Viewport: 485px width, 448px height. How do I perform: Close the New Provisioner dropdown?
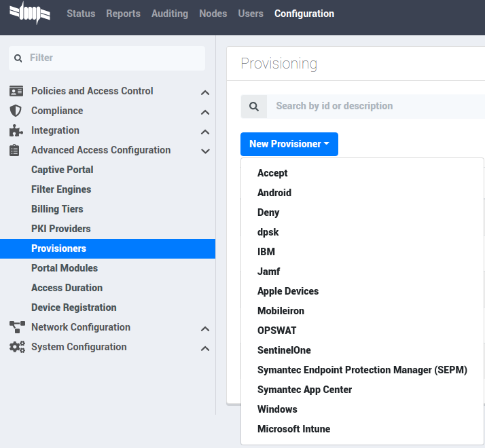click(x=289, y=144)
